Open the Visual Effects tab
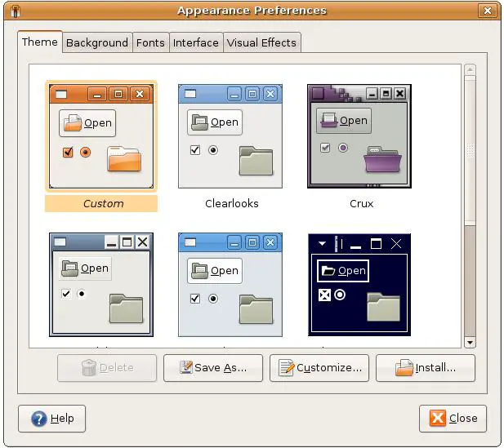Screen dimensions: 504x448 point(262,42)
